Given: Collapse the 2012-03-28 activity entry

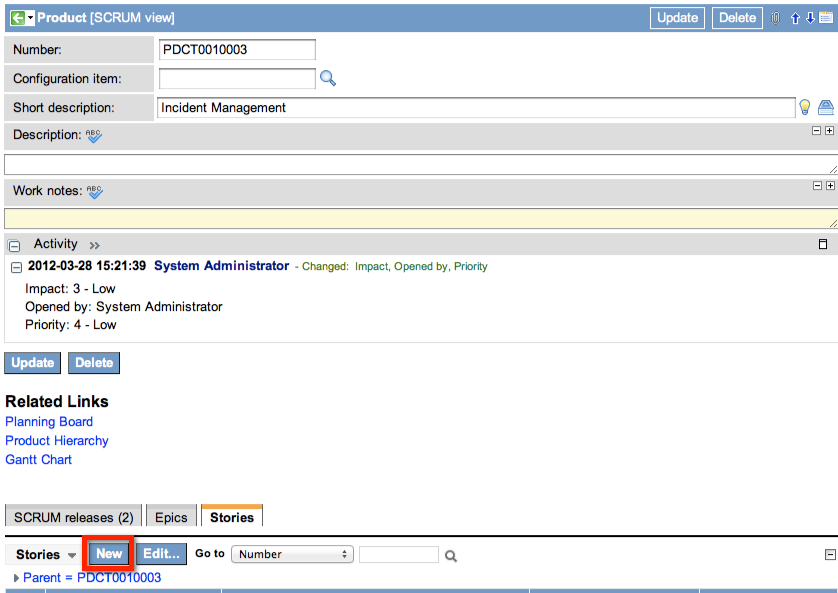Looking at the screenshot, I should [x=16, y=267].
